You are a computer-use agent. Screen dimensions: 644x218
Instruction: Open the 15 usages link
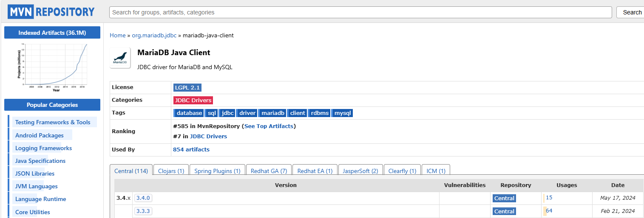point(549,198)
